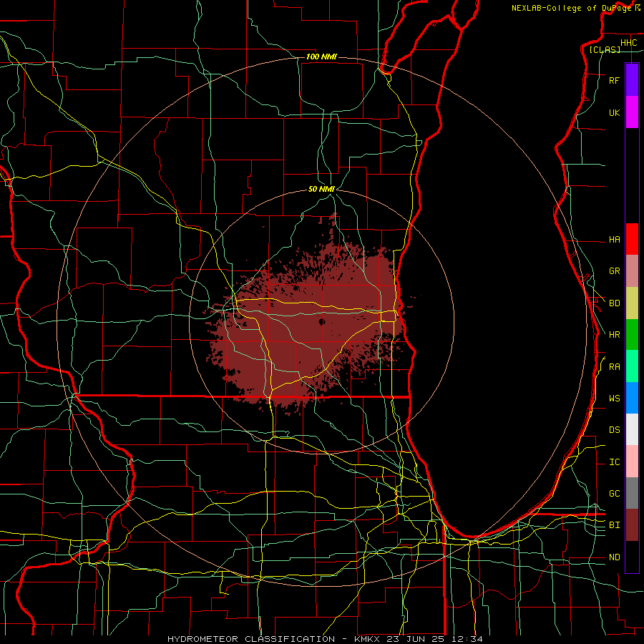Click the dark green HR color swatch

click(x=632, y=335)
